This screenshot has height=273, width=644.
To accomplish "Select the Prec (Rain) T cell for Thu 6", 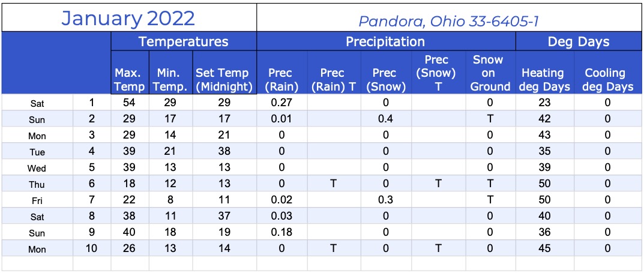I will (x=334, y=184).
